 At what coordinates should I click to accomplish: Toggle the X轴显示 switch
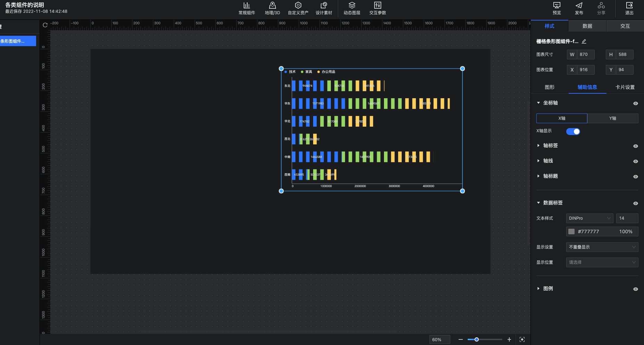point(573,131)
